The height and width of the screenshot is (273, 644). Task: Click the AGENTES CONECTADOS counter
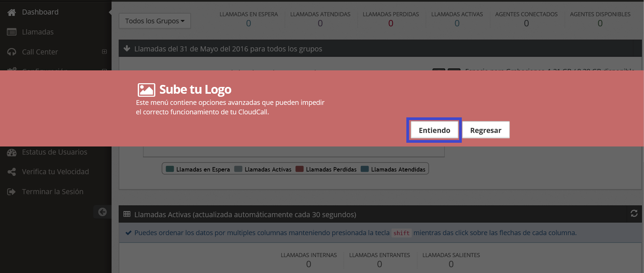pyautogui.click(x=526, y=19)
